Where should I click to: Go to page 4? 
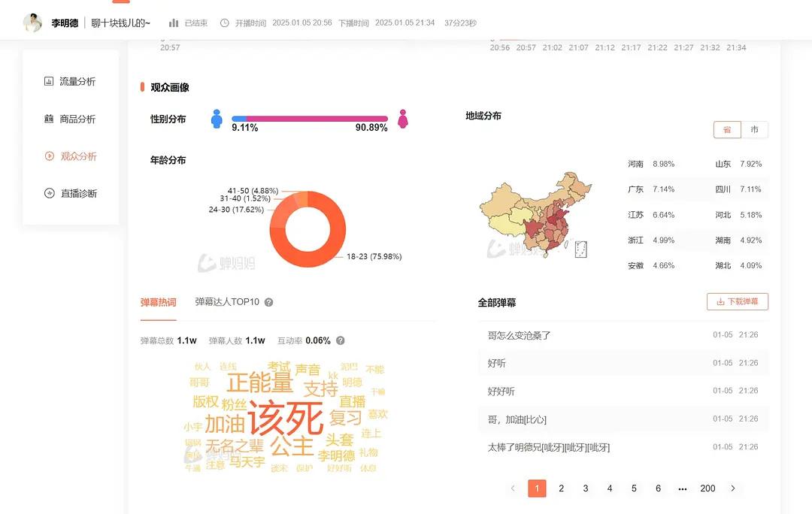pyautogui.click(x=610, y=488)
